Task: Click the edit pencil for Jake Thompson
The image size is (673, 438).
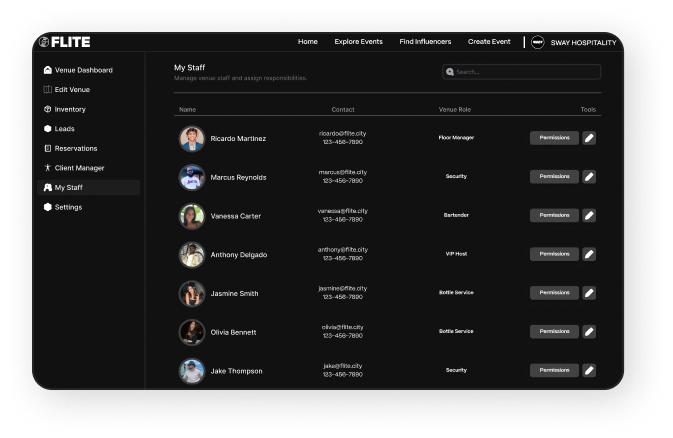Action: [x=589, y=370]
